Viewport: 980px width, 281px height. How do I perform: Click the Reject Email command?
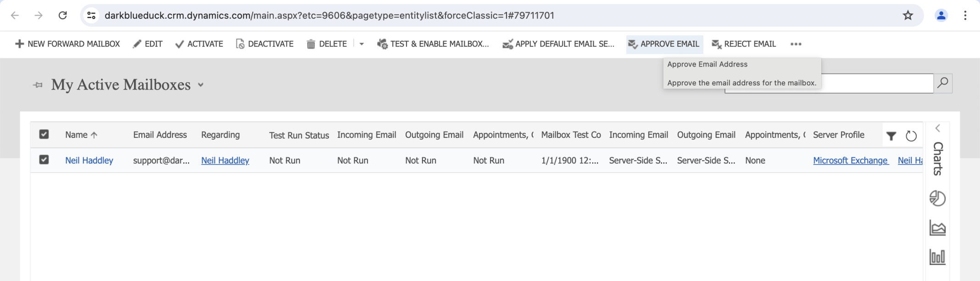tap(744, 44)
